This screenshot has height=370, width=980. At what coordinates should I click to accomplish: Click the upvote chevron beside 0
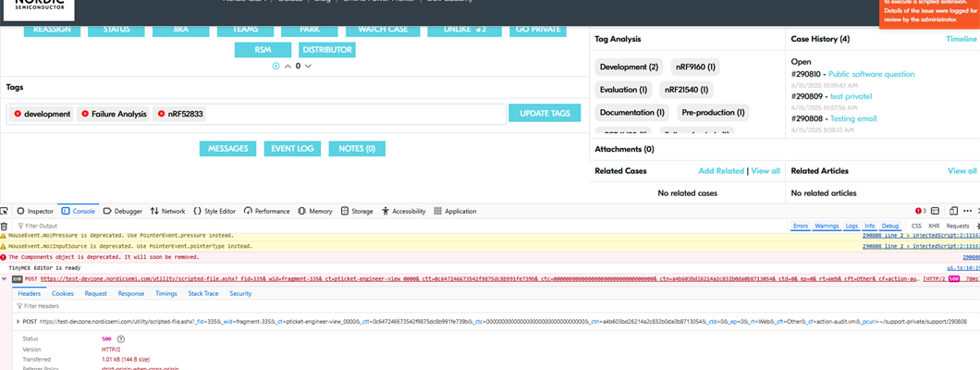click(x=288, y=66)
